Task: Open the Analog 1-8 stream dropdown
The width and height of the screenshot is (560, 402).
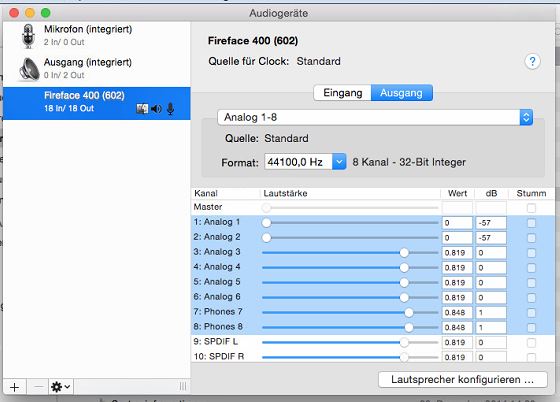Action: tap(375, 117)
